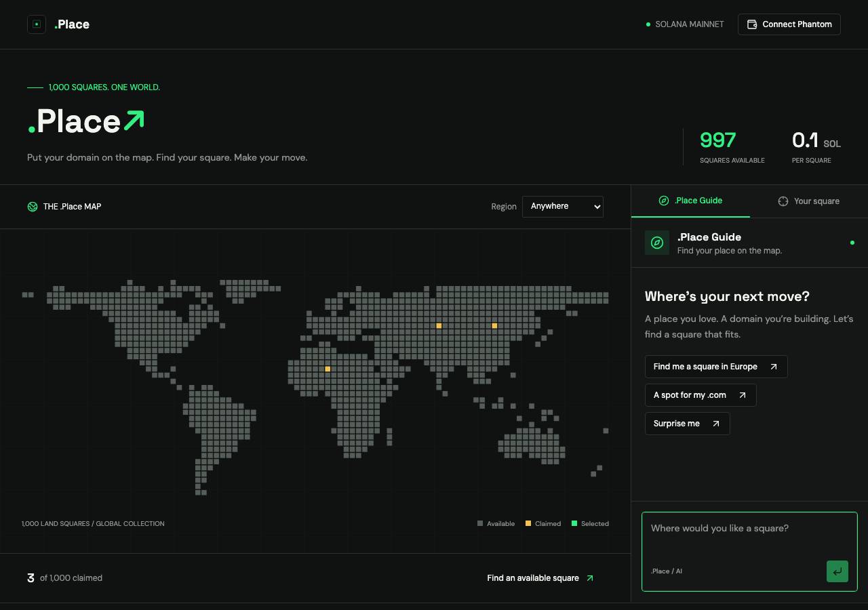The height and width of the screenshot is (610, 868).
Task: Open the Region dropdown set to Anywhere
Action: (x=562, y=206)
